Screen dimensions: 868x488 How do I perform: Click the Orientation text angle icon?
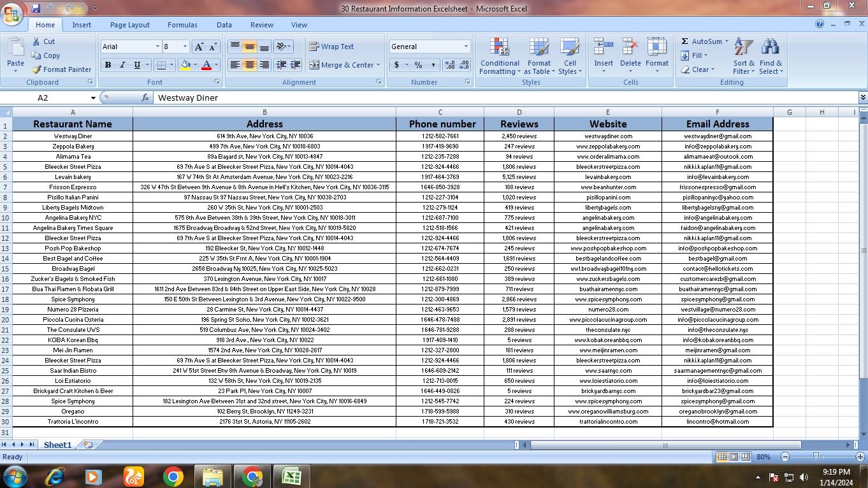[x=280, y=47]
